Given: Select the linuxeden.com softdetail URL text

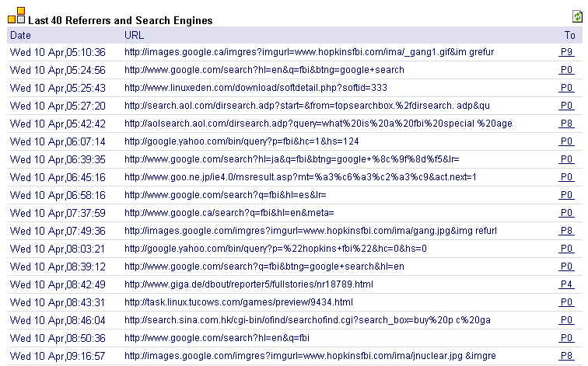Looking at the screenshot, I should click(256, 88).
